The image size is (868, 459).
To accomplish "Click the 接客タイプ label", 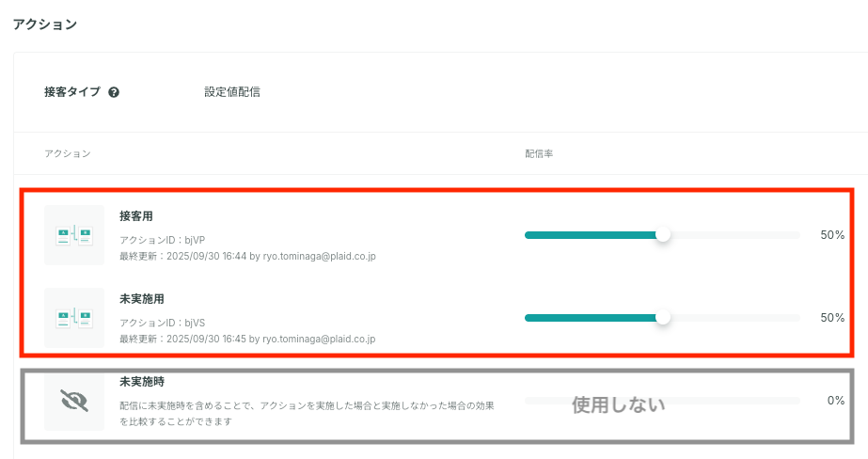I will coord(72,92).
